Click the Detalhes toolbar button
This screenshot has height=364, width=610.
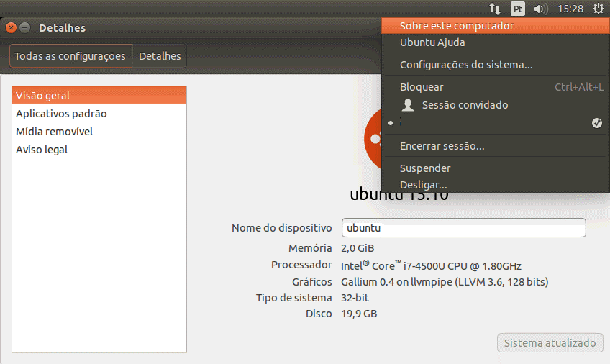tap(160, 56)
